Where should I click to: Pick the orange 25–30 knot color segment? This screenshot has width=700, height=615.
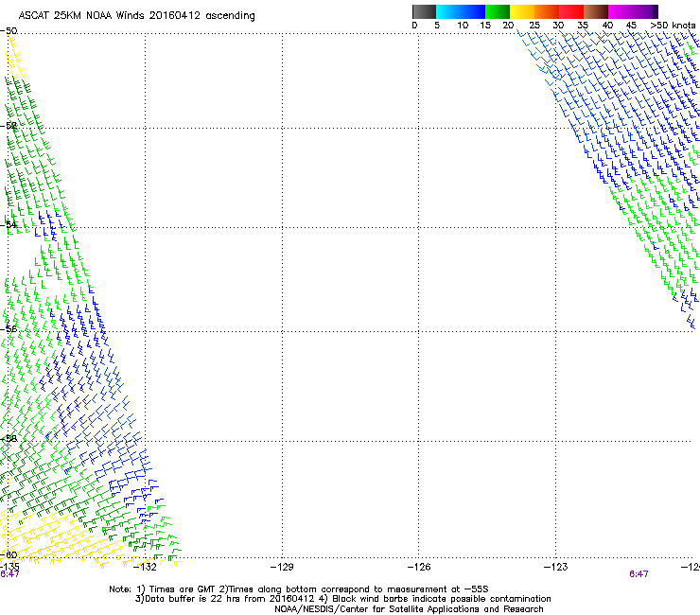click(x=547, y=11)
